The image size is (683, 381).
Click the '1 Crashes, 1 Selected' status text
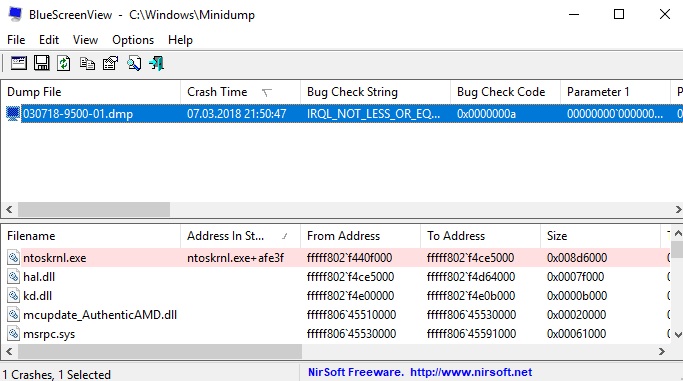57,374
